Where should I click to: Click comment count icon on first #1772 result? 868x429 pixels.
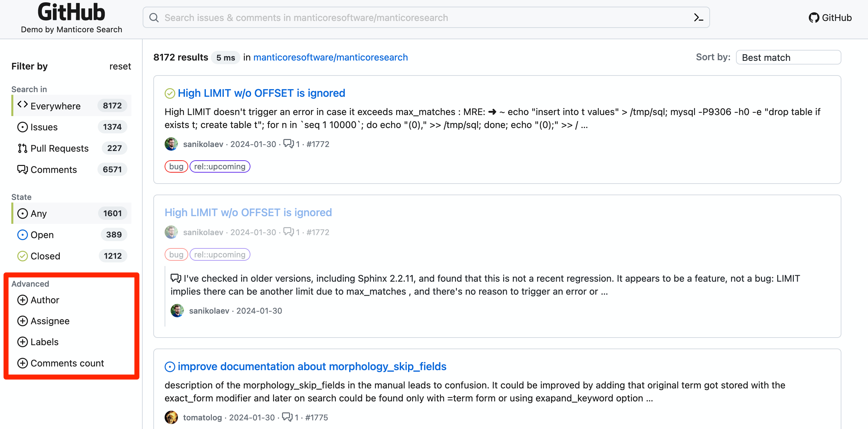(288, 144)
